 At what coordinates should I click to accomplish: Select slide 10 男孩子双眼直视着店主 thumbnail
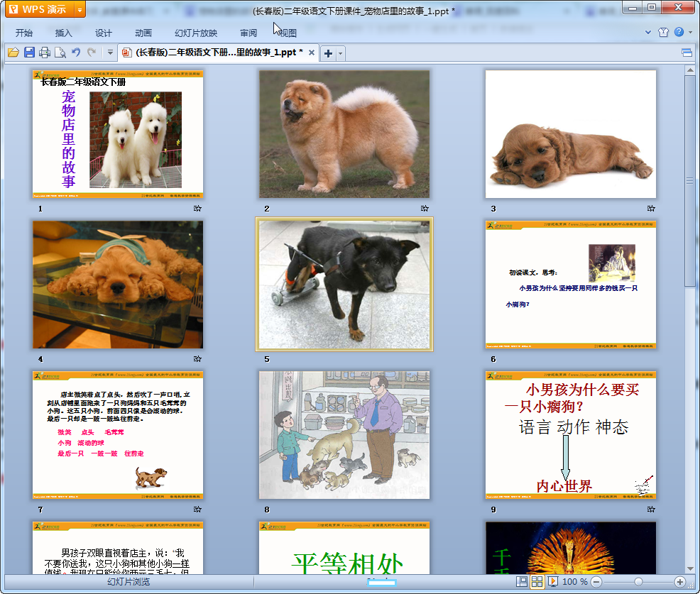(x=118, y=548)
